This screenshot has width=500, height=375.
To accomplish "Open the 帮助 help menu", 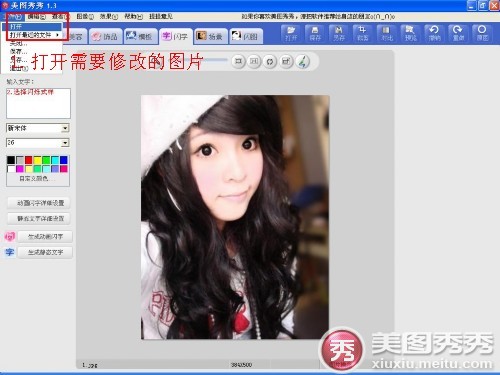I will (x=133, y=16).
